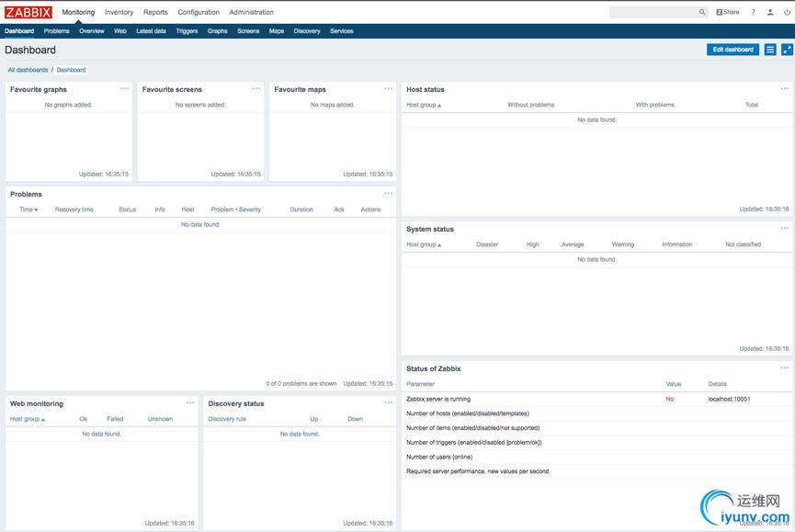
Task: Toggle fullscreen mode icon
Action: pyautogui.click(x=787, y=50)
